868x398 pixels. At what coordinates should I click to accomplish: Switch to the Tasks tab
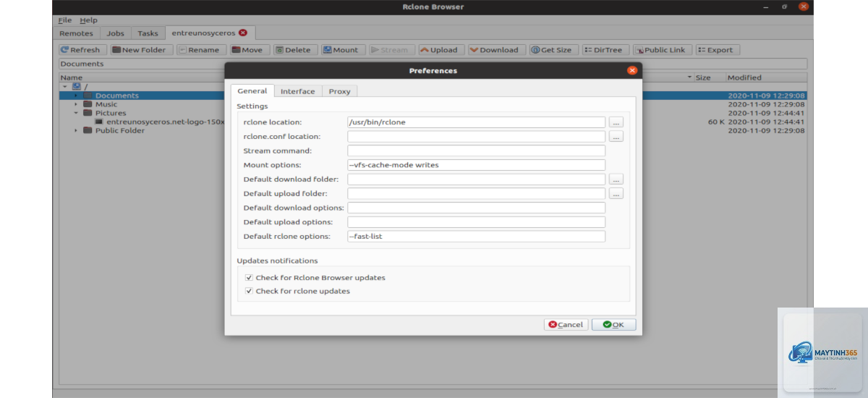point(148,33)
